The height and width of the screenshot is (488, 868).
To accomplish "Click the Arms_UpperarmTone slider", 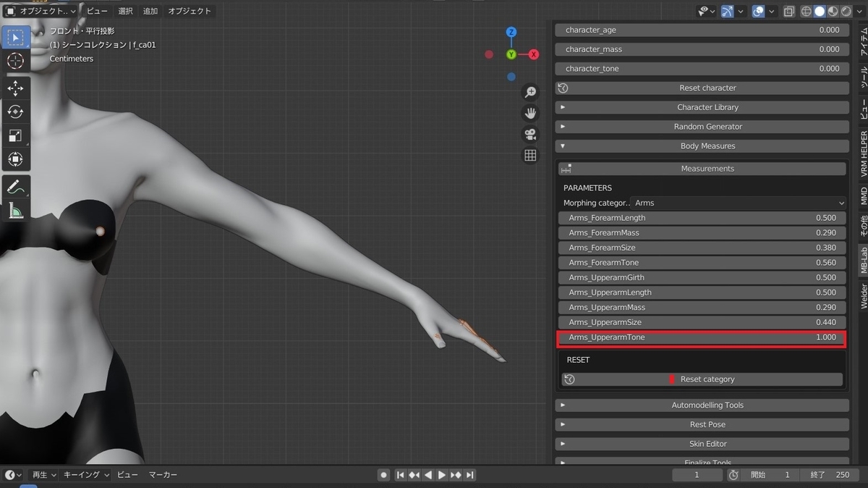I will pyautogui.click(x=702, y=337).
